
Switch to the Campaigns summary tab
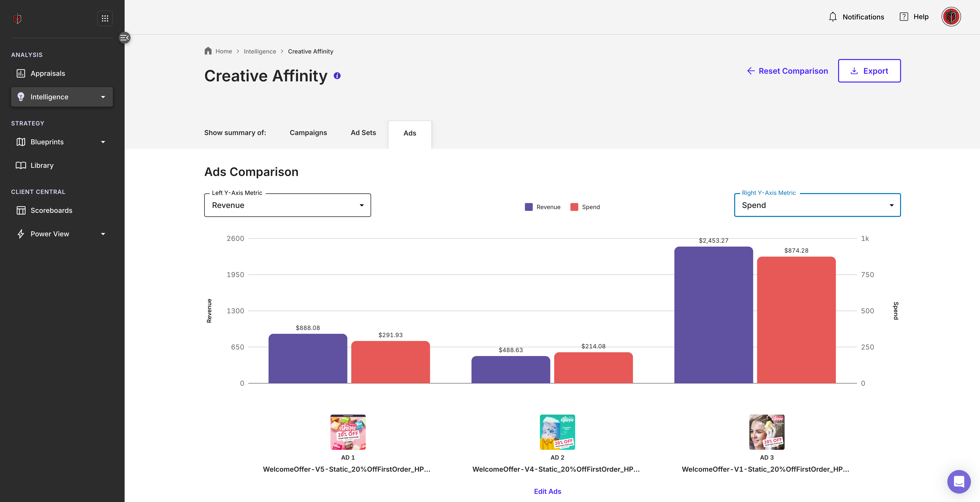tap(308, 133)
